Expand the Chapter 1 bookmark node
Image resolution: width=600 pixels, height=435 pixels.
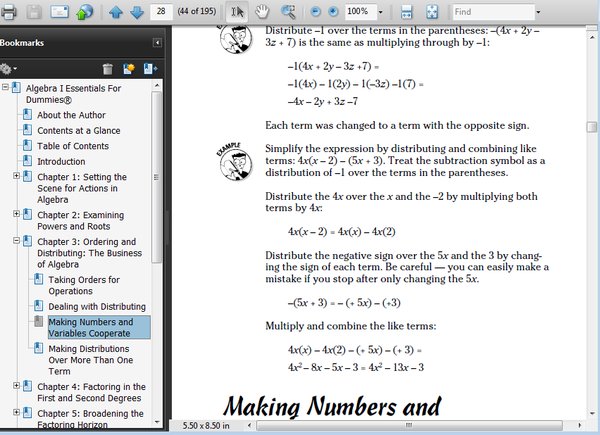[16, 176]
